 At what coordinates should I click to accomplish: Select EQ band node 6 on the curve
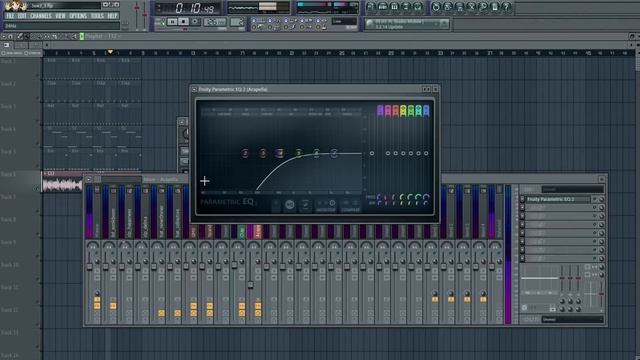click(x=316, y=153)
